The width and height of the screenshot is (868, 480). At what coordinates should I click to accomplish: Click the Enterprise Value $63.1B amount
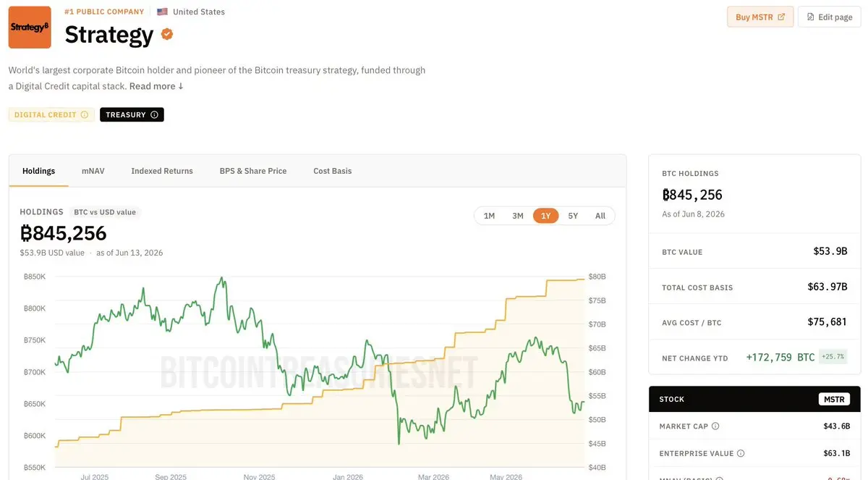tap(836, 453)
